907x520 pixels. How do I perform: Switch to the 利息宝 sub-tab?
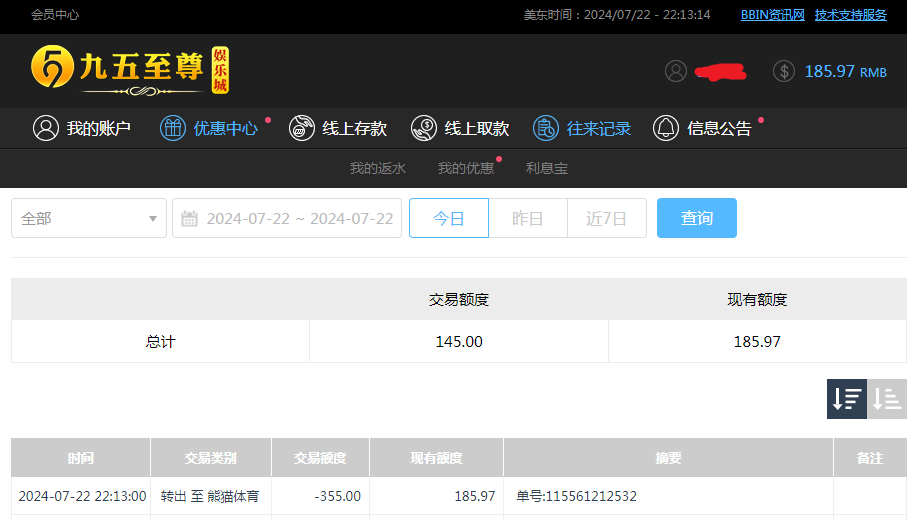(546, 168)
